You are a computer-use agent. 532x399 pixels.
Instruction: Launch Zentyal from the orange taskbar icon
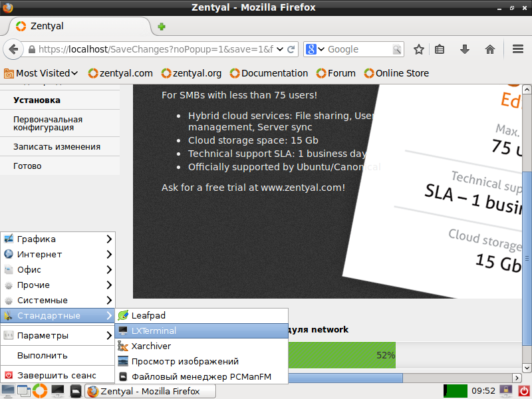[x=40, y=391]
